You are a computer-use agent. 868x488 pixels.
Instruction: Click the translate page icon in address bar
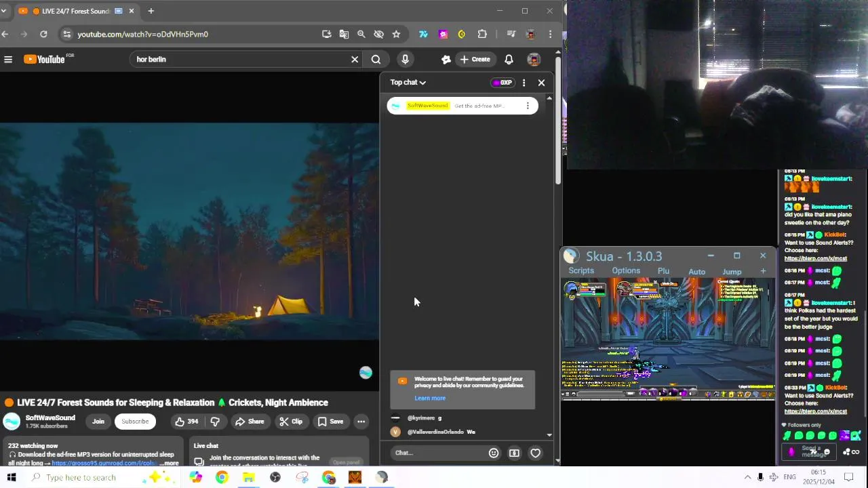pyautogui.click(x=344, y=34)
